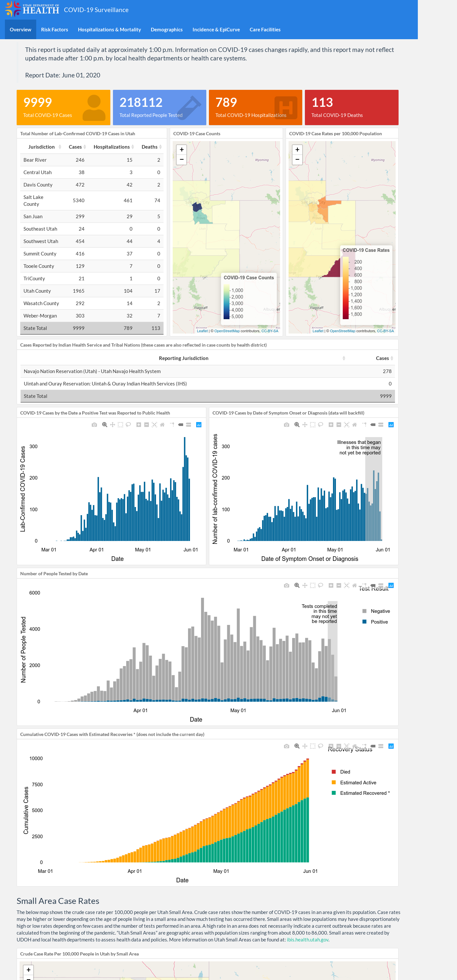Download reported-cases plot as PNG camera icon
This screenshot has height=980, width=457.
(94, 425)
